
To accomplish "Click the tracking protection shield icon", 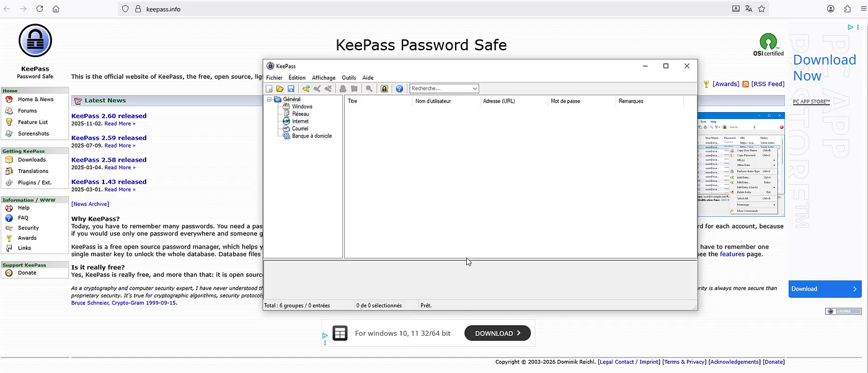I will (125, 9).
